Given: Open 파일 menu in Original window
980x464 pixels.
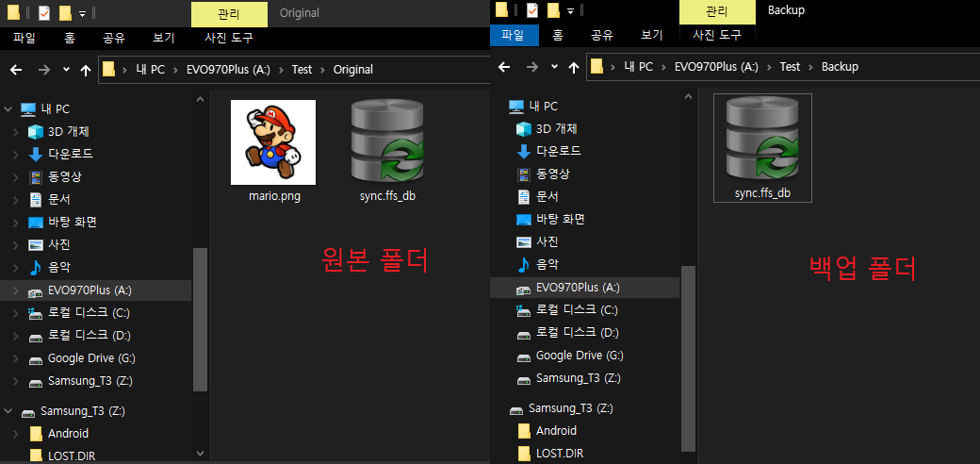Looking at the screenshot, I should [24, 38].
